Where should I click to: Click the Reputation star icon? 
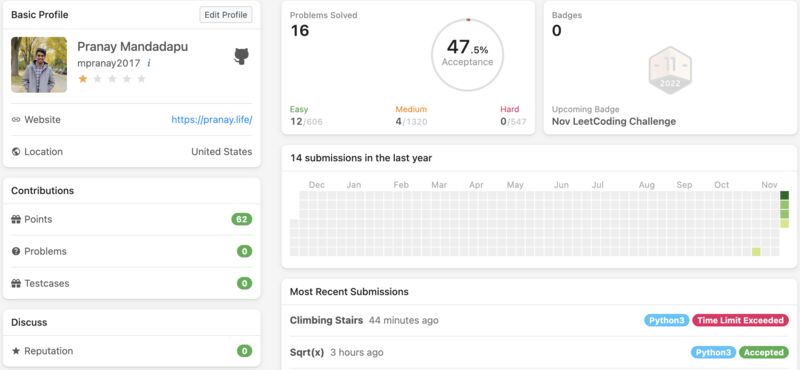16,351
